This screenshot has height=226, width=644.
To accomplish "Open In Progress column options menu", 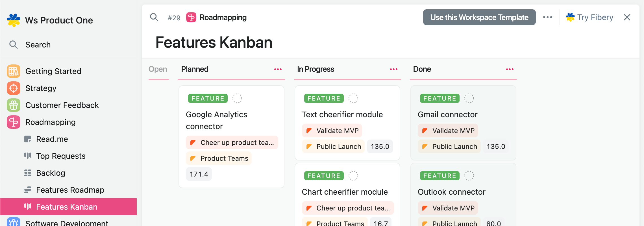I will point(394,69).
